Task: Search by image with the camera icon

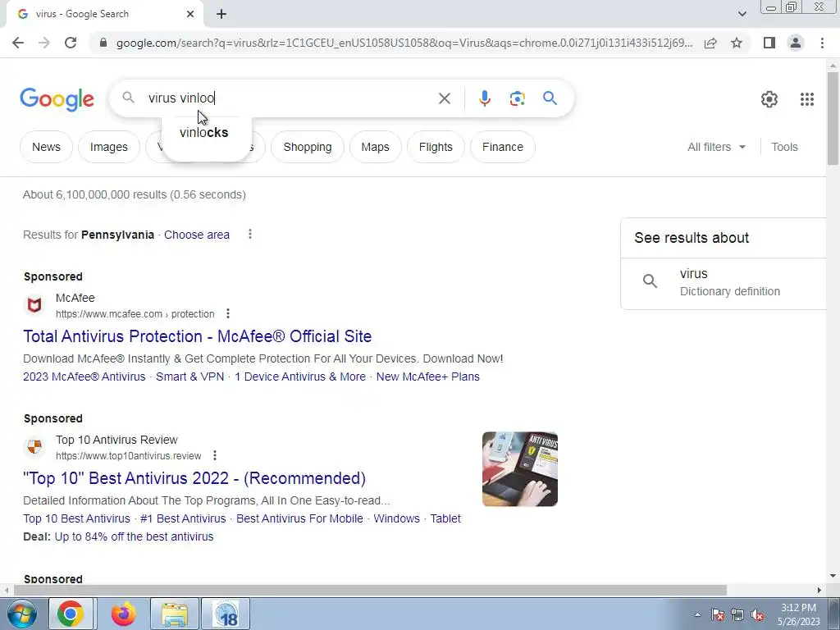Action: click(517, 98)
